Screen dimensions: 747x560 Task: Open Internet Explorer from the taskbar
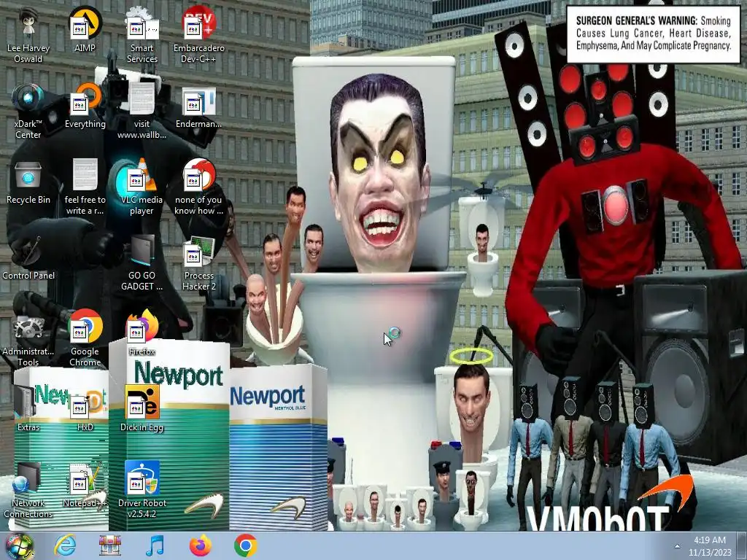(65, 545)
